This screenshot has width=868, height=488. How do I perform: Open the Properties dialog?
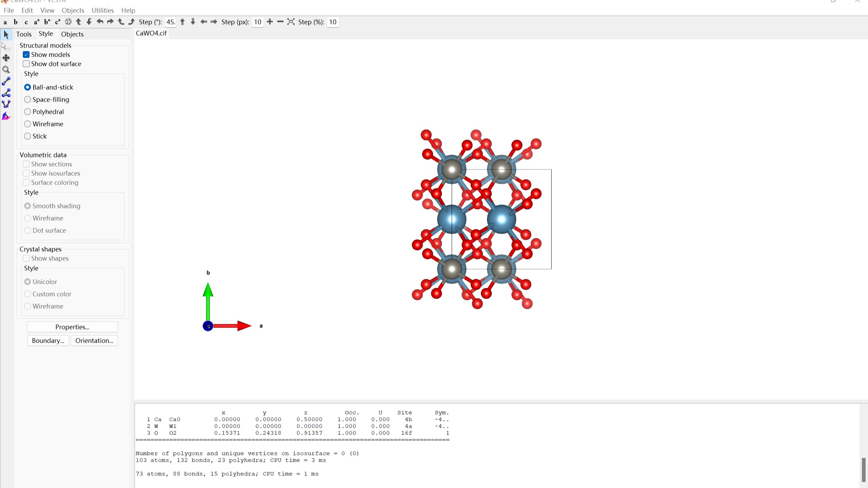coord(72,327)
